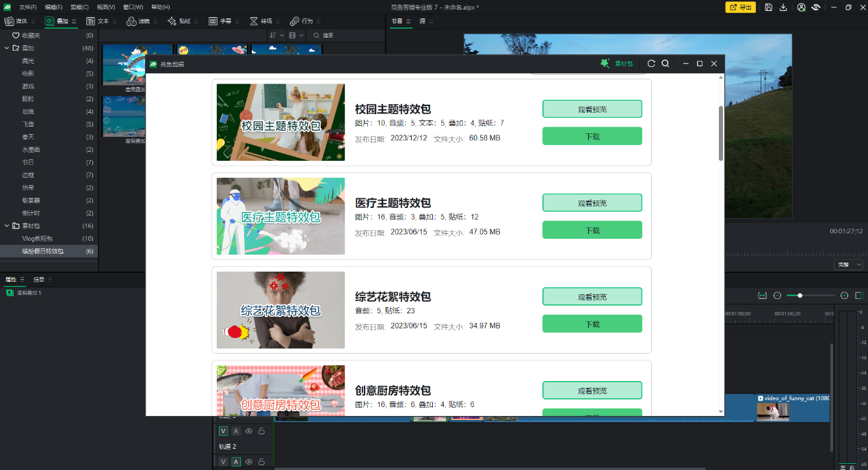Toggle track 2 video visibility eye icon
The width and height of the screenshot is (868, 470).
tap(249, 431)
